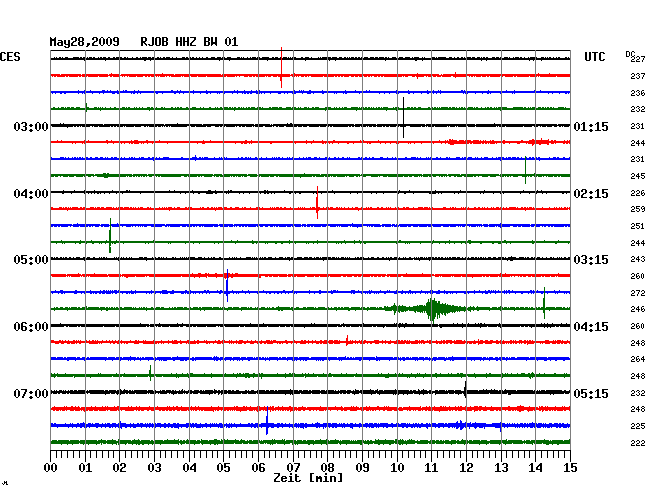The image size is (650, 494).
Task: Select the 05:15 UTC time label
Action: click(x=591, y=393)
